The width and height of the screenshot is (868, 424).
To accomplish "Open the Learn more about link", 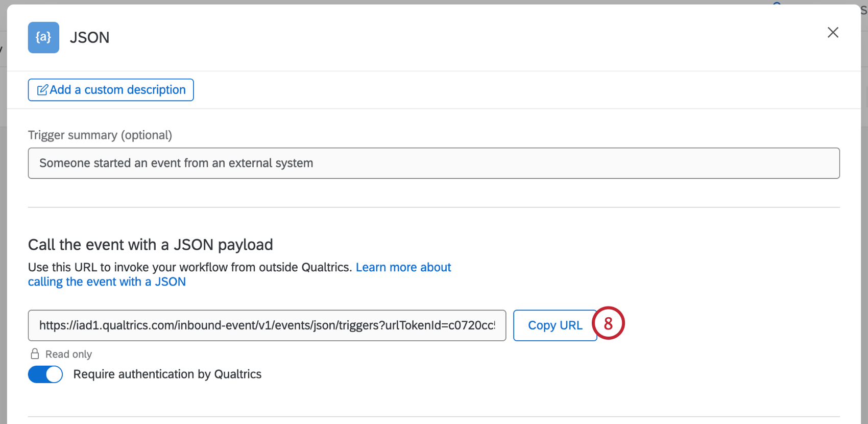I will (403, 267).
